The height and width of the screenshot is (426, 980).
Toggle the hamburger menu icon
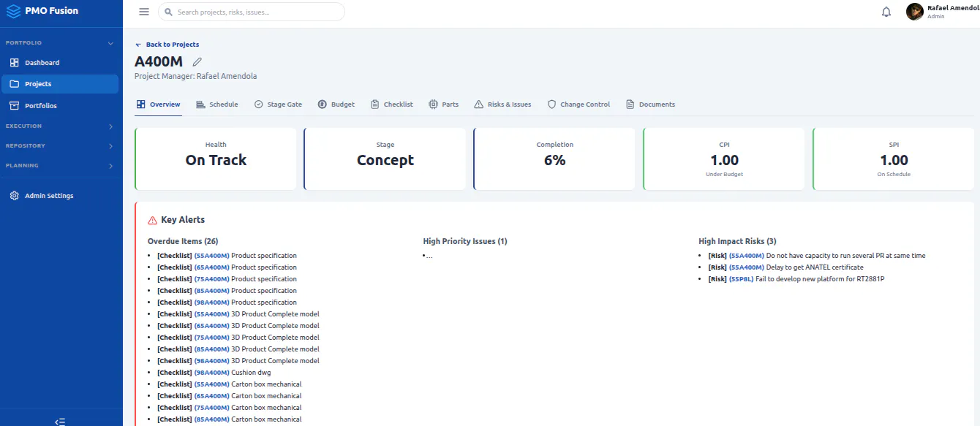tap(144, 12)
